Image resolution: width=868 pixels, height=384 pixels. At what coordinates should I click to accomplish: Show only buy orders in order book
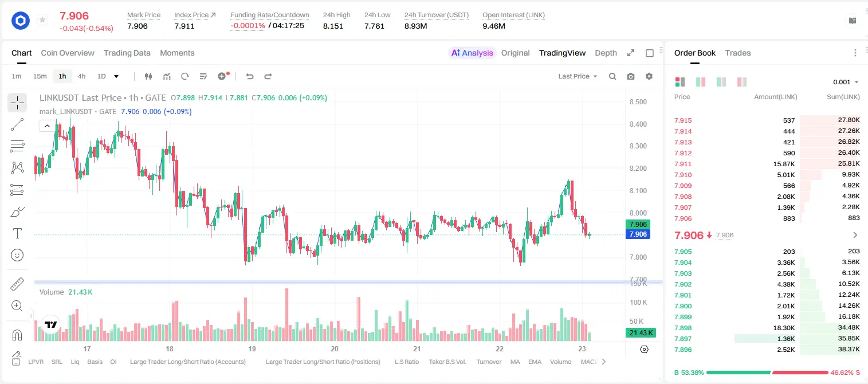click(x=721, y=82)
